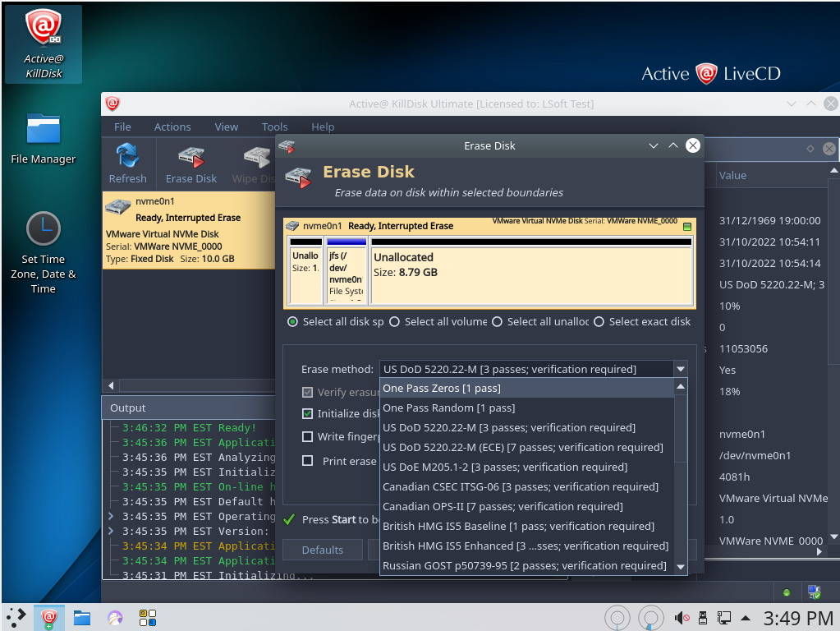Open the Actions menu

tap(172, 127)
